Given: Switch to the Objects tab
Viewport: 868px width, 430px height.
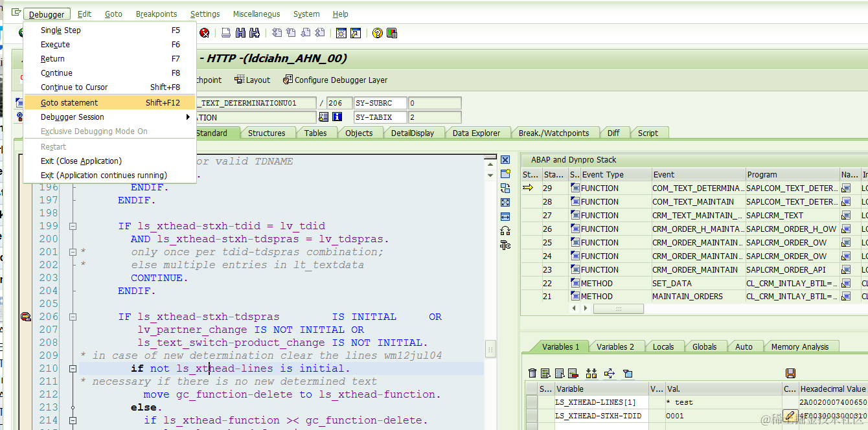Looking at the screenshot, I should [x=359, y=133].
